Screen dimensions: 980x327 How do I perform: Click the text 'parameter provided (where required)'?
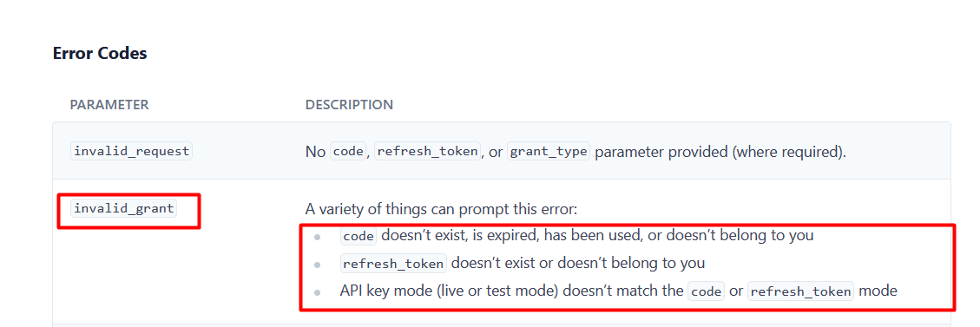[720, 152]
